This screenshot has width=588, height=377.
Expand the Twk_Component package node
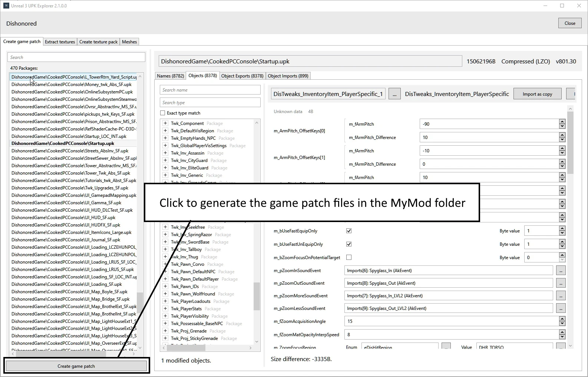click(x=165, y=123)
